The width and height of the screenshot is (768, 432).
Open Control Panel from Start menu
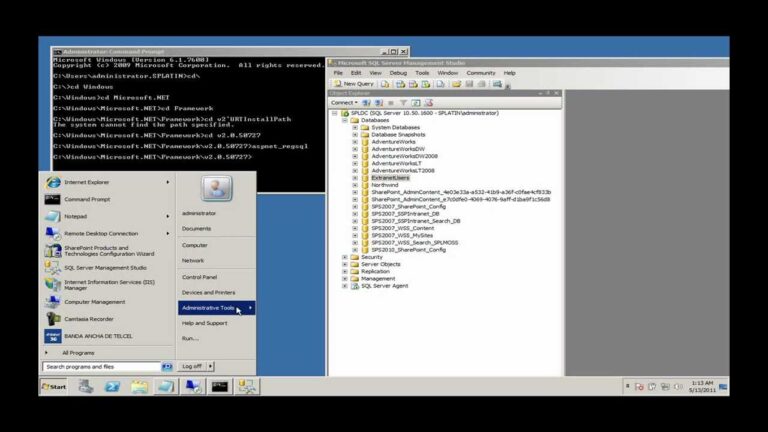coord(199,277)
